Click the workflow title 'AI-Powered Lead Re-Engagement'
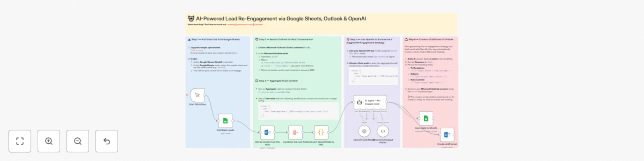 (x=281, y=19)
